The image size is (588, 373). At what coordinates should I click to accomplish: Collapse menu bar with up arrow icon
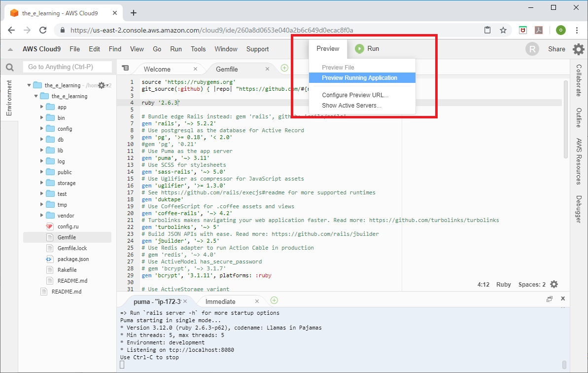click(10, 49)
